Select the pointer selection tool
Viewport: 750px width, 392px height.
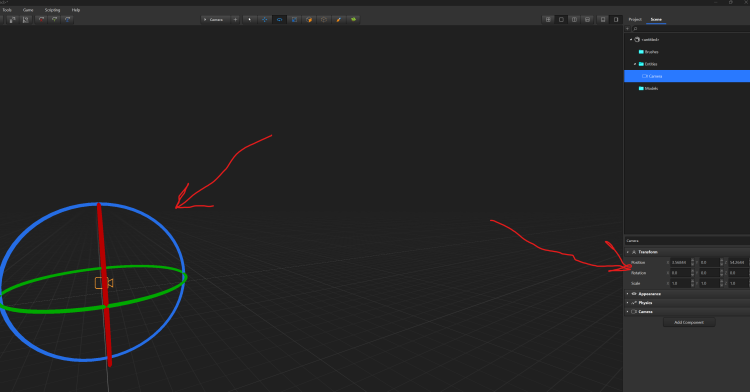tap(250, 20)
